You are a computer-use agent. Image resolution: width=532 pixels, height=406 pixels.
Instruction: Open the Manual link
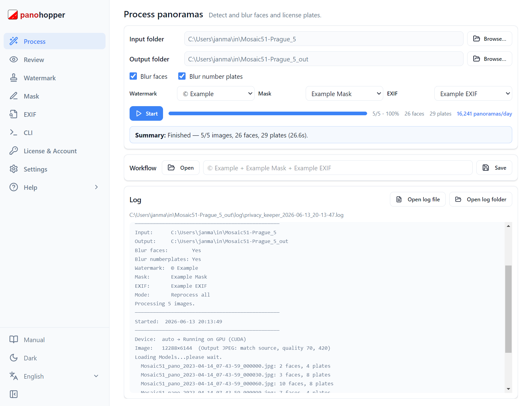[54, 340]
